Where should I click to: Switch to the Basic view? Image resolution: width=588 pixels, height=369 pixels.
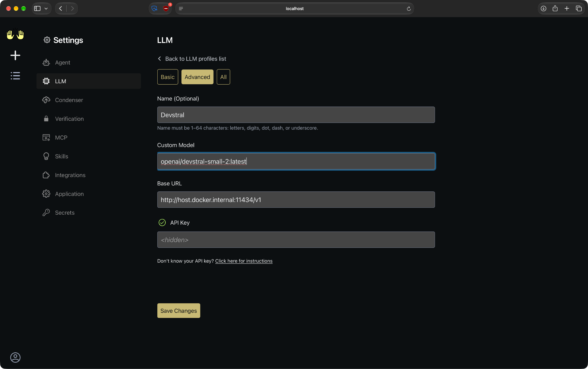point(168,77)
